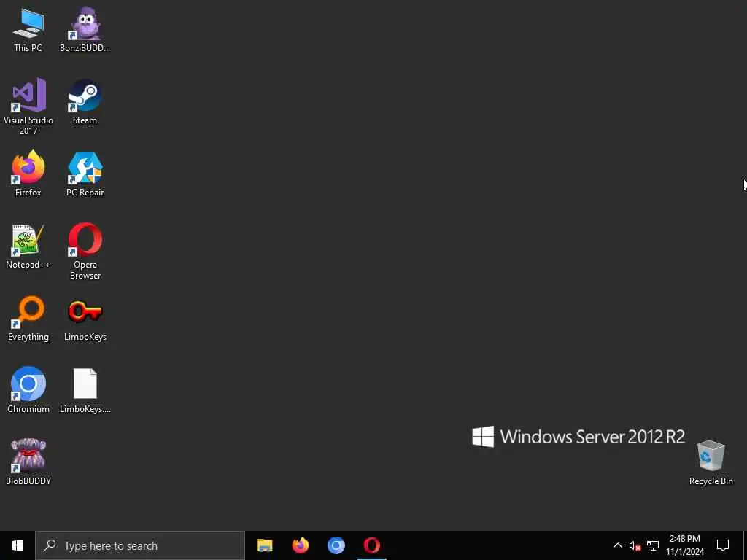
Task: Select the Recycle Bin icon
Action: pos(711,463)
